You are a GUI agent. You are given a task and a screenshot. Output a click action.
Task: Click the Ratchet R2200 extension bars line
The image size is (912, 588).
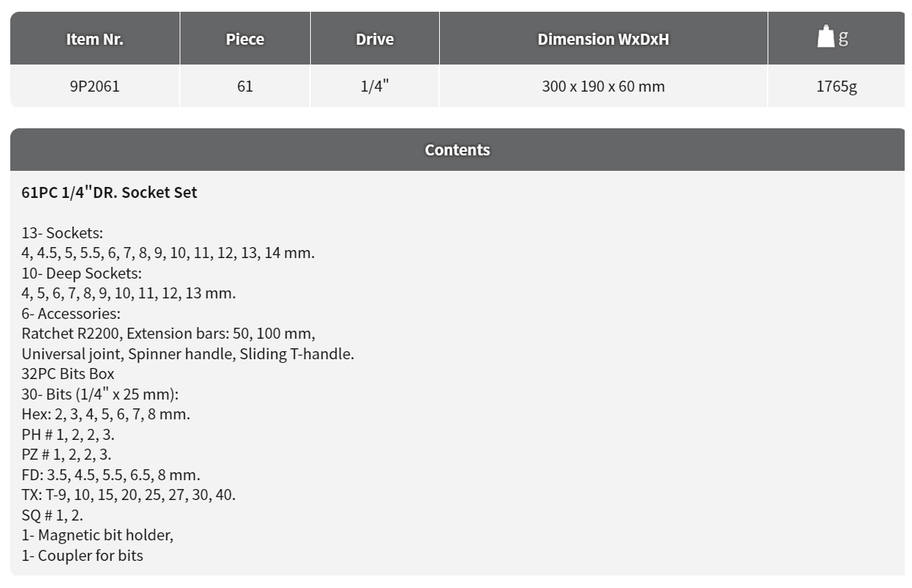(x=169, y=334)
